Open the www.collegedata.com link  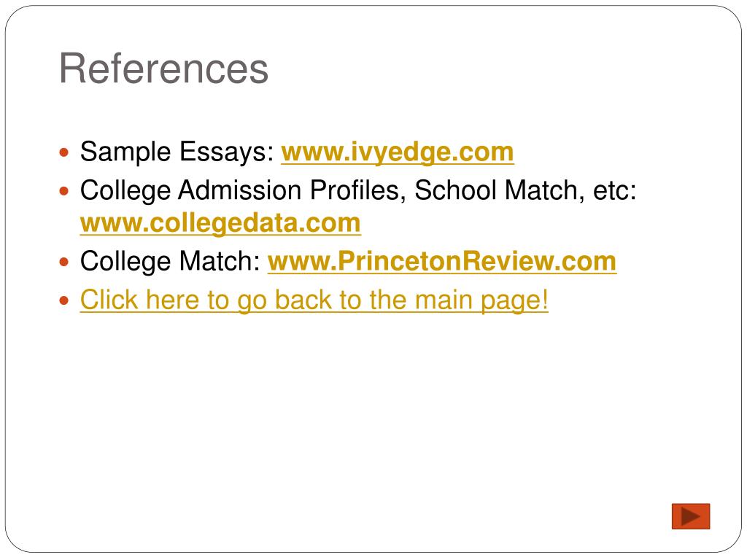click(220, 223)
